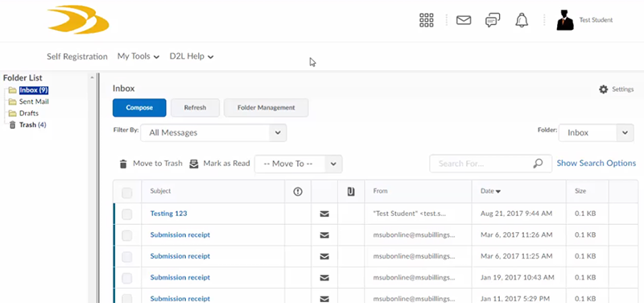Check the select-all messages checkbox in header
This screenshot has width=644, height=303.
pyautogui.click(x=127, y=193)
